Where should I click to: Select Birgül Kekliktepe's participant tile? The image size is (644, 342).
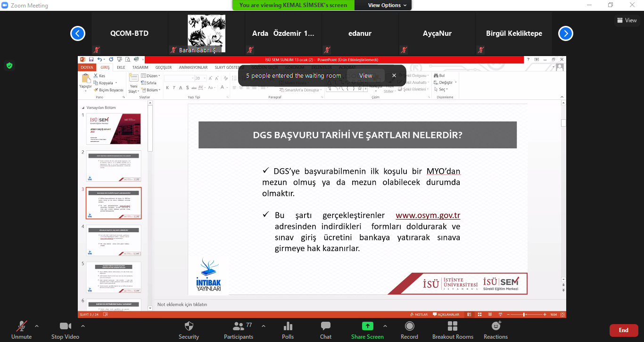(514, 33)
